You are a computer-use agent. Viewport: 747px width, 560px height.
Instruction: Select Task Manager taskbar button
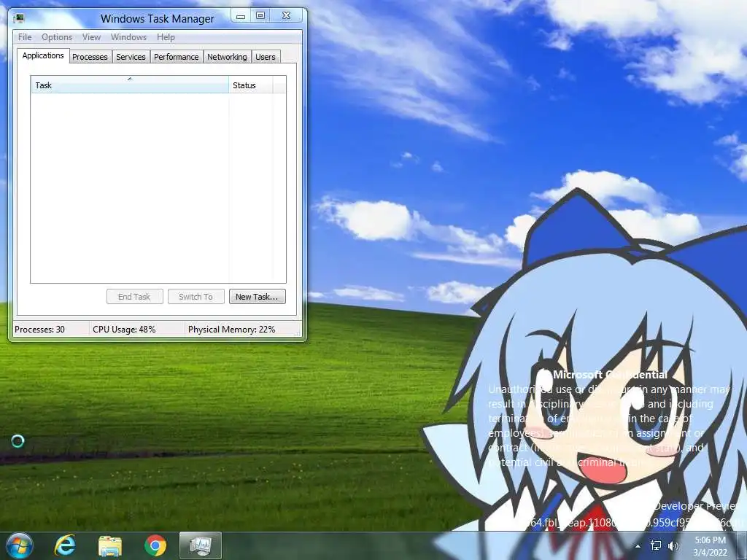201,545
